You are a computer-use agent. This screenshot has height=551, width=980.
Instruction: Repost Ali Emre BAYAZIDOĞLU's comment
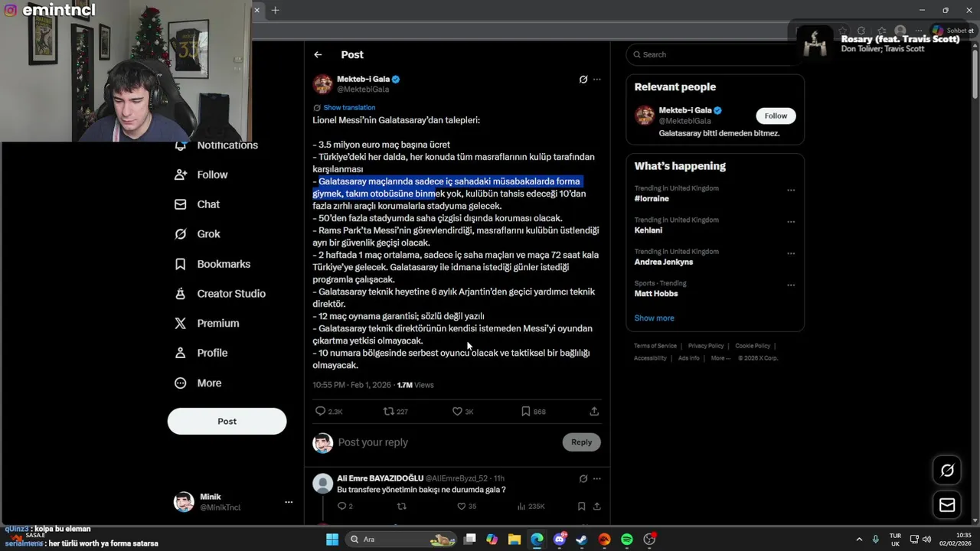tap(401, 506)
